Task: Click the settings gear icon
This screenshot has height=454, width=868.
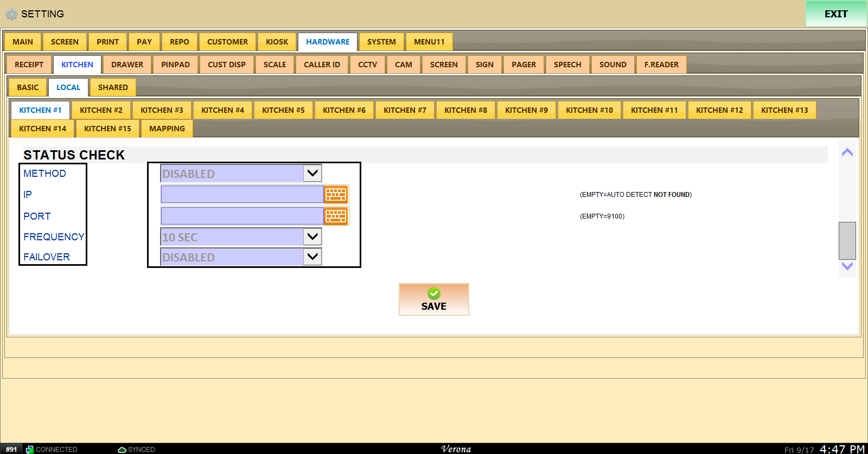Action: click(x=11, y=14)
